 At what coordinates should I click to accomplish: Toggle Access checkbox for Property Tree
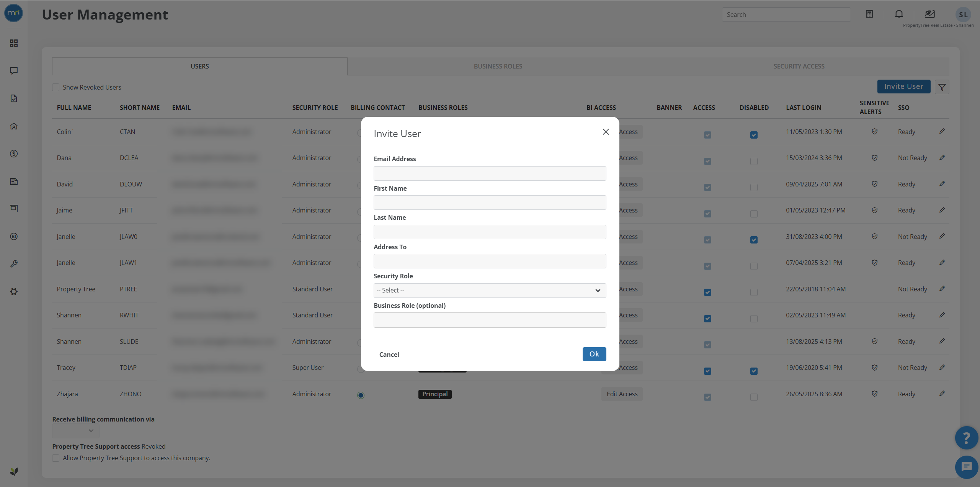707,292
